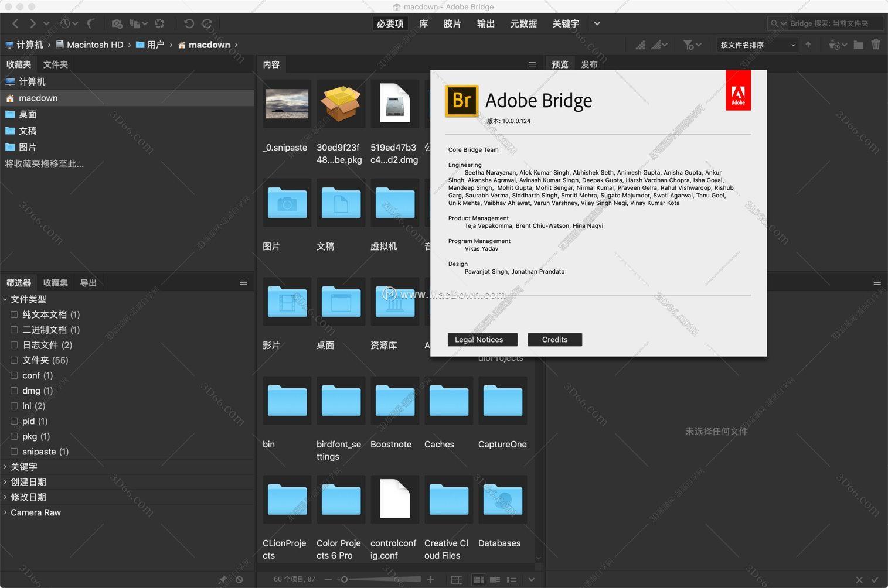Open the 文件夹 panel tab
The image size is (888, 588).
55,64
